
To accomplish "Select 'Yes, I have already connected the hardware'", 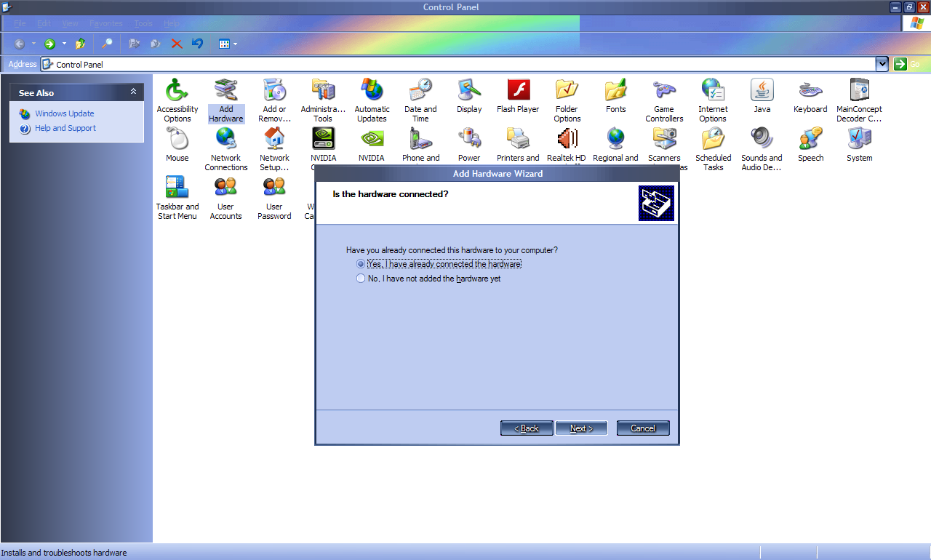I will tap(361, 264).
